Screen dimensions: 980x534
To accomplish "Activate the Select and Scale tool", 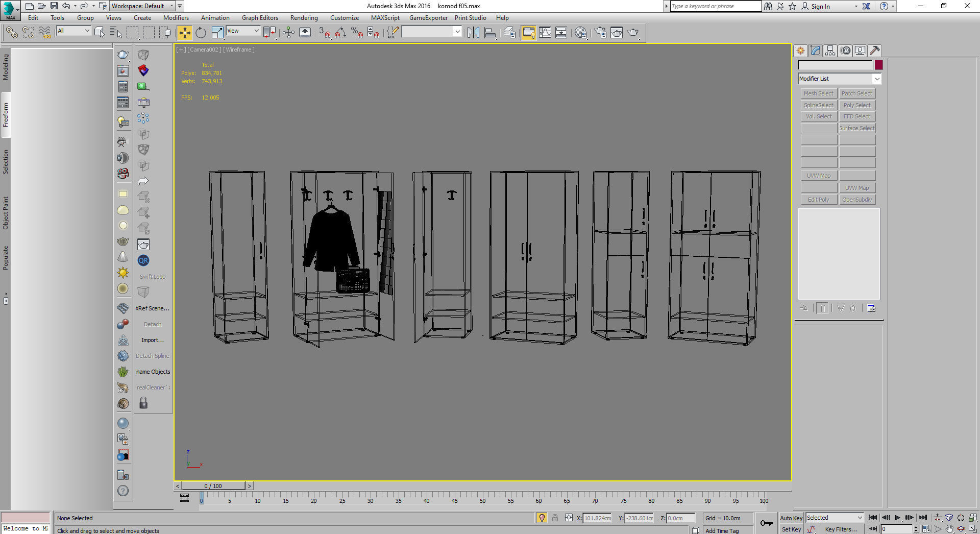I will pos(217,33).
